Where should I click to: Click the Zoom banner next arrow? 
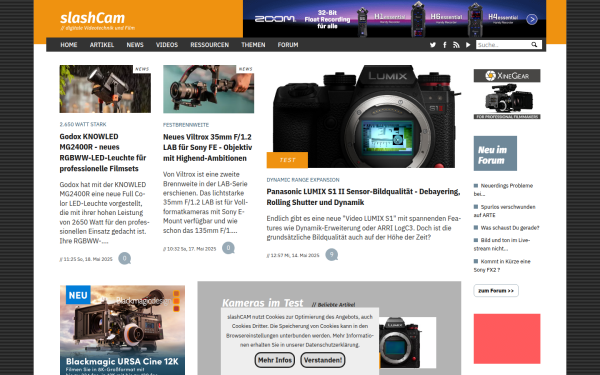pyautogui.click(x=532, y=19)
